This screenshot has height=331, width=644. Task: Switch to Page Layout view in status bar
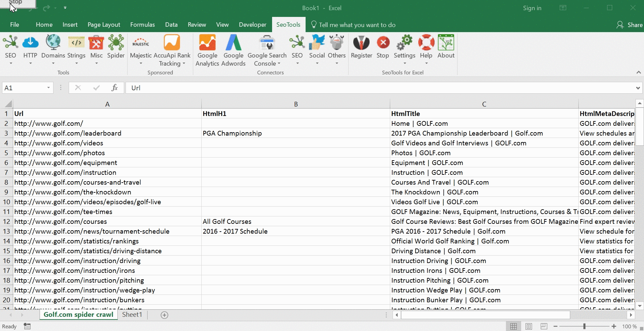point(529,326)
